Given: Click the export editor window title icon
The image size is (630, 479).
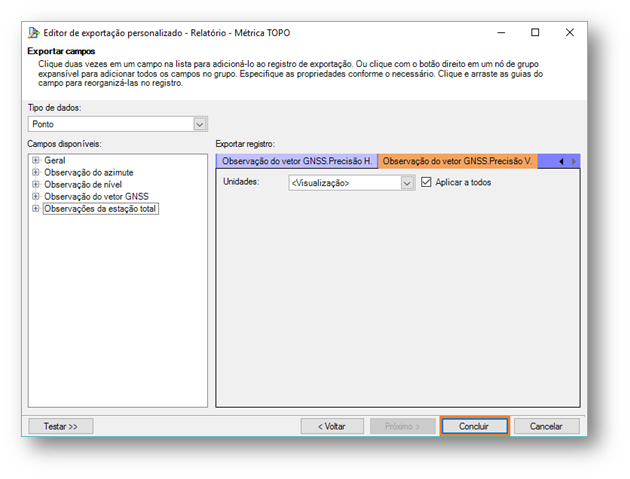Looking at the screenshot, I should (x=33, y=33).
